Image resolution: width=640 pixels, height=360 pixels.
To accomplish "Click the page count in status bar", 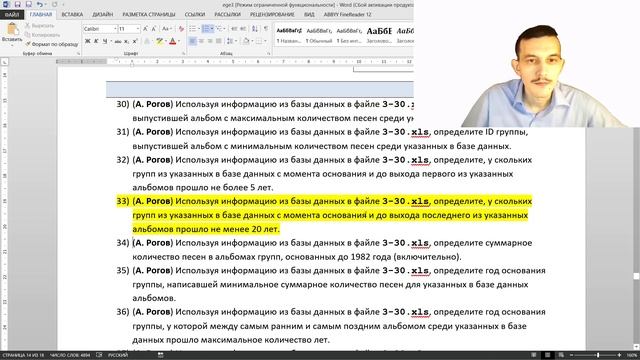I will tap(23, 356).
